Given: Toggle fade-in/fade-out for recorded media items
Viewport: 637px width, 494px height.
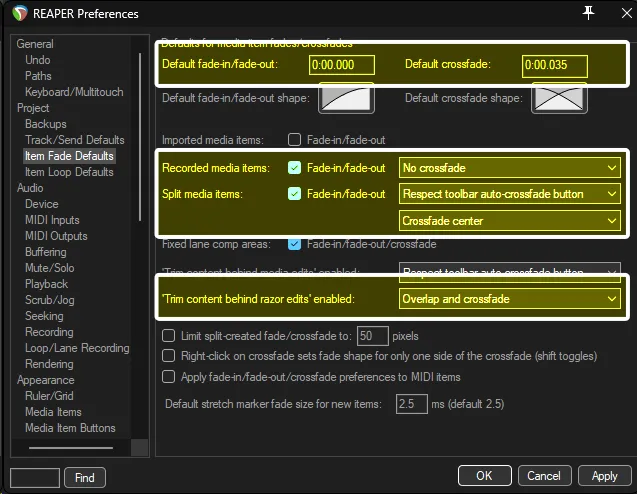Looking at the screenshot, I should [295, 168].
